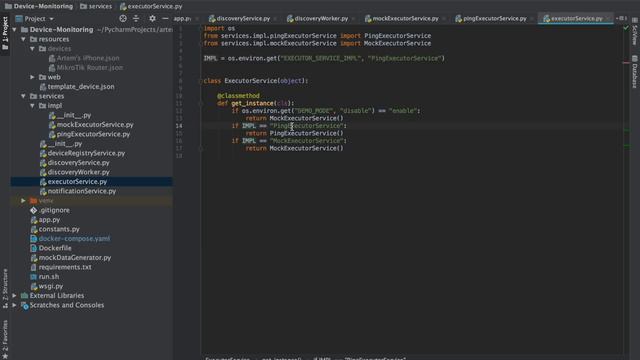
Task: Open mockExecutorService.py in project tree
Action: click(91, 125)
